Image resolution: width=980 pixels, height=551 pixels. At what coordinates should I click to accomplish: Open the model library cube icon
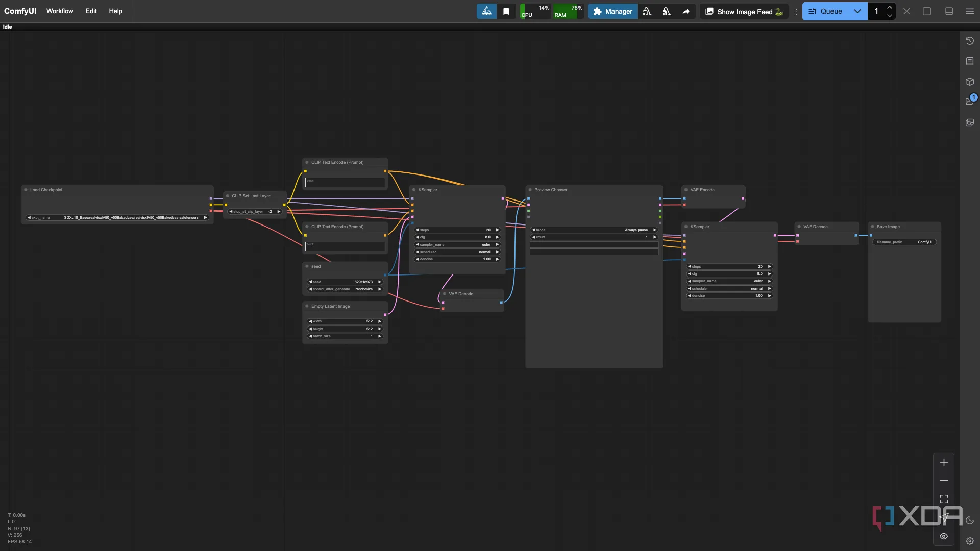click(970, 82)
